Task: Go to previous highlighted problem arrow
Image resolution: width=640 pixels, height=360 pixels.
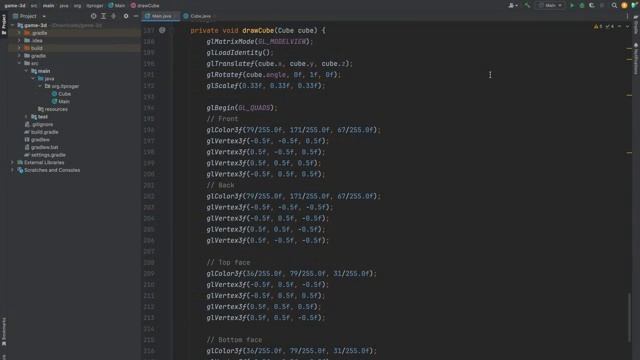Action: tap(620, 27)
